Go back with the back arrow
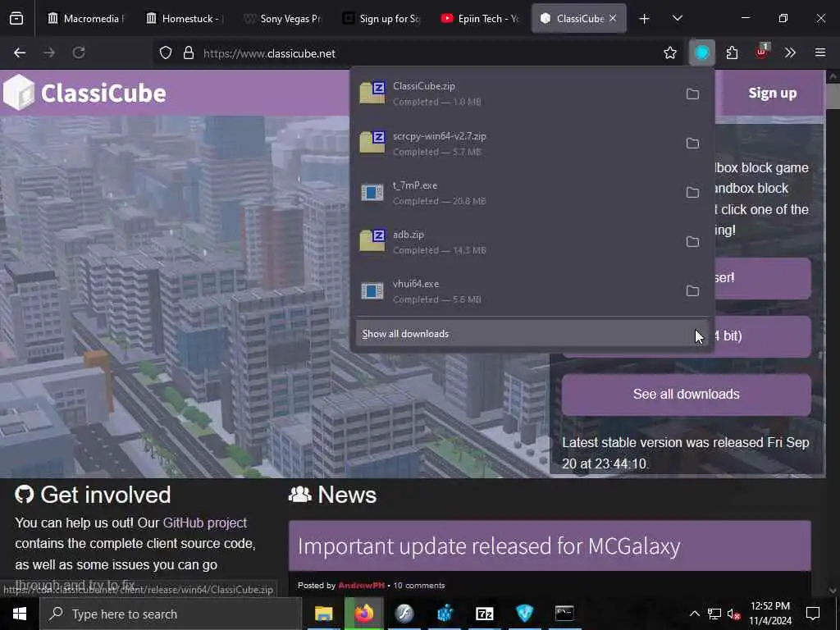The image size is (840, 630). tap(20, 53)
